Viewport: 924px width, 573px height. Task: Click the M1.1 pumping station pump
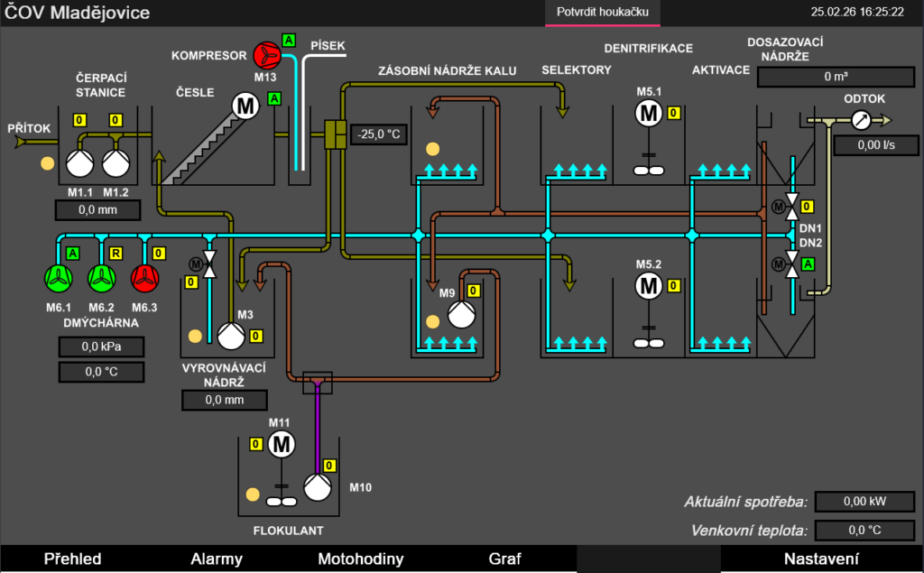click(79, 162)
